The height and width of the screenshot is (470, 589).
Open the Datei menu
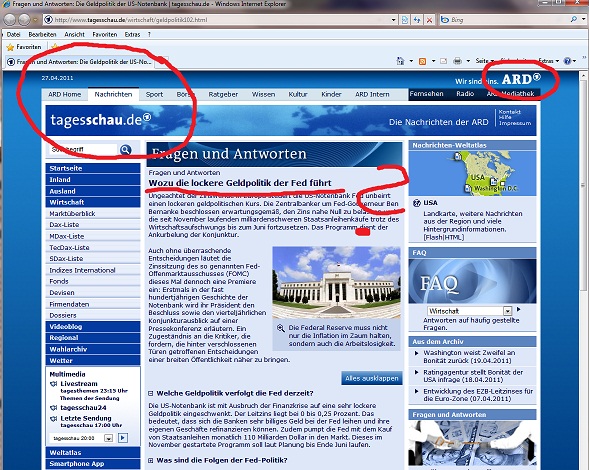tap(14, 35)
